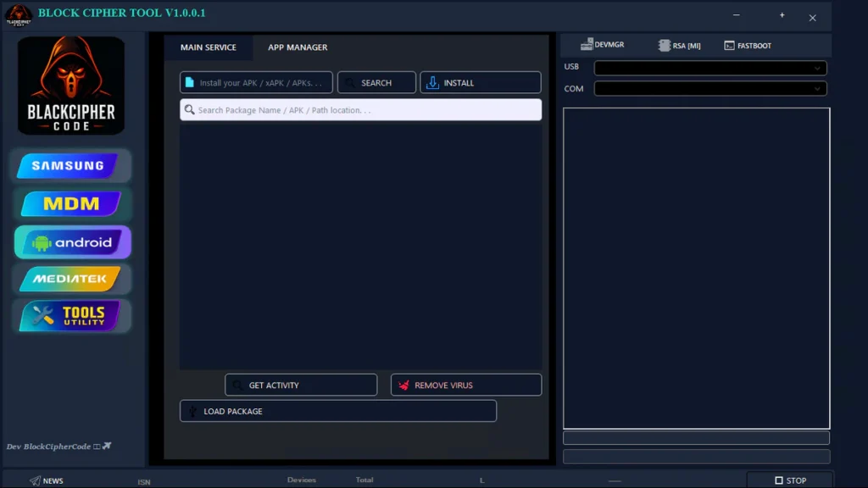Select the MDM sidebar module
The height and width of the screenshot is (488, 868).
coord(71,204)
